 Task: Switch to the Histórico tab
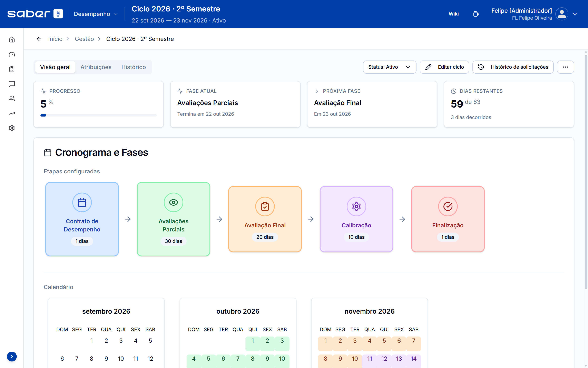(134, 67)
